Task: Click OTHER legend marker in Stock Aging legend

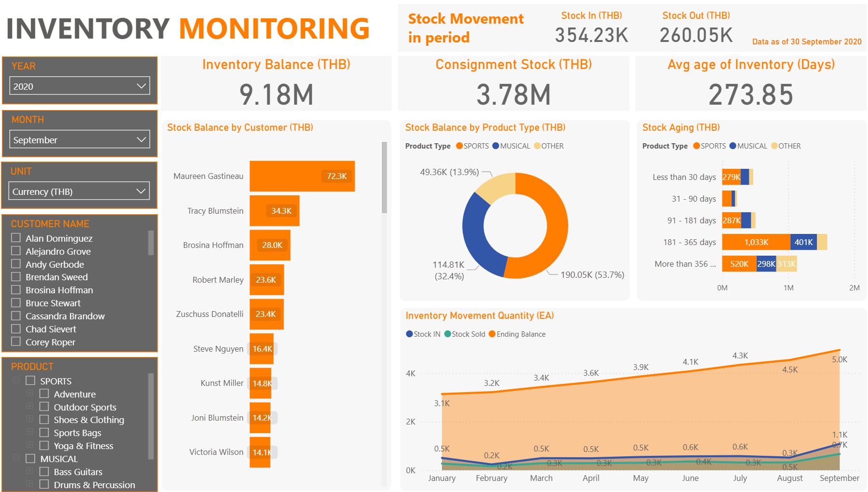Action: (x=774, y=146)
